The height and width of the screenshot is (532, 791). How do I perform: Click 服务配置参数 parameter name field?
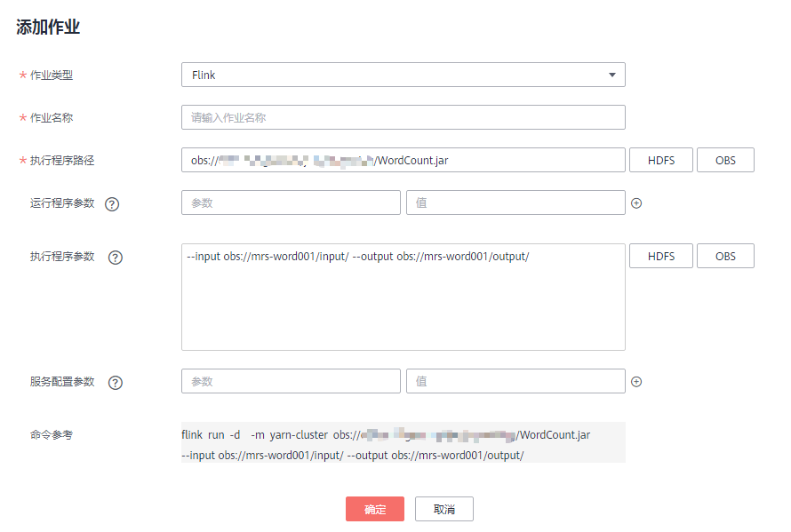coord(291,382)
